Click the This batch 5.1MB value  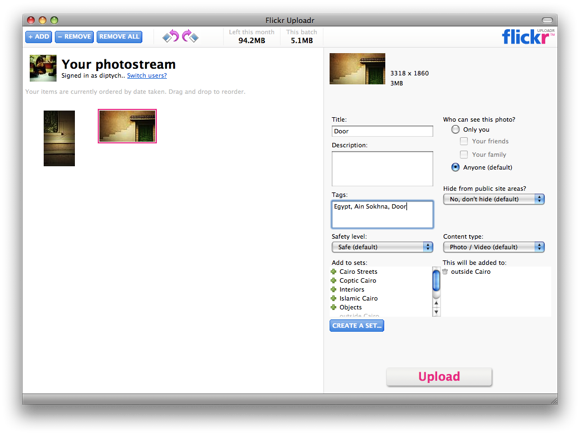point(301,40)
